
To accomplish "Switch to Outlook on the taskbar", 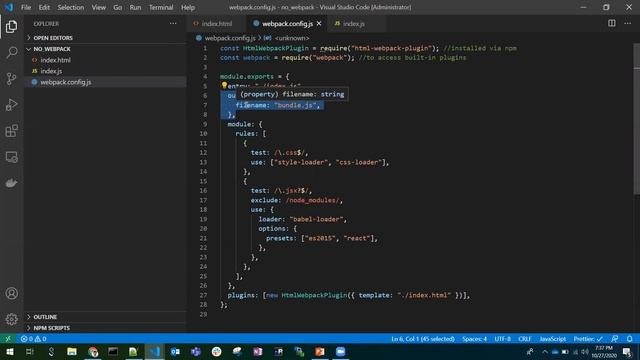I will (175, 351).
